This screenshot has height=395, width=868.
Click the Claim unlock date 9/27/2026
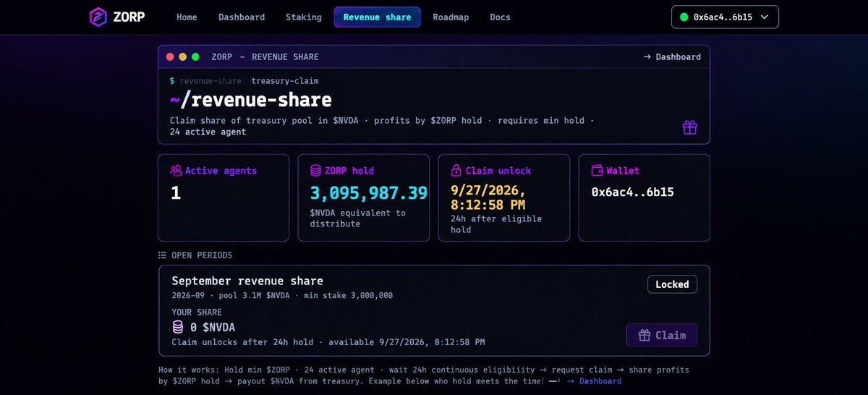[487, 199]
